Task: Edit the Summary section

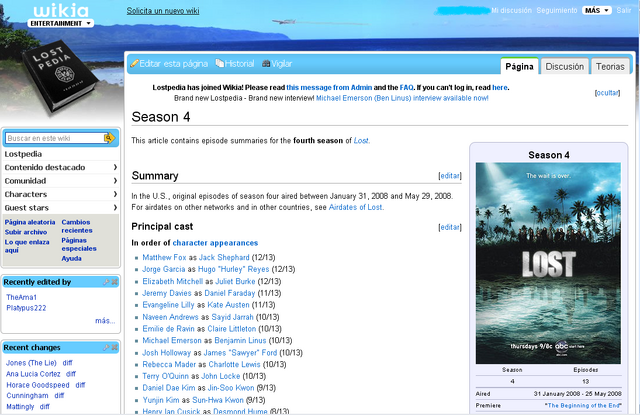Action: 450,176
